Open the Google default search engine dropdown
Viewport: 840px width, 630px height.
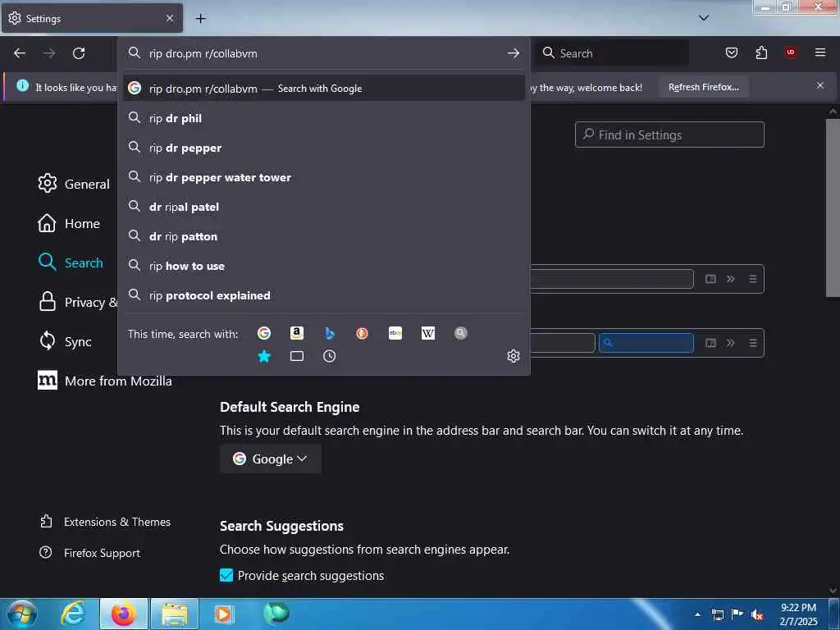point(271,459)
